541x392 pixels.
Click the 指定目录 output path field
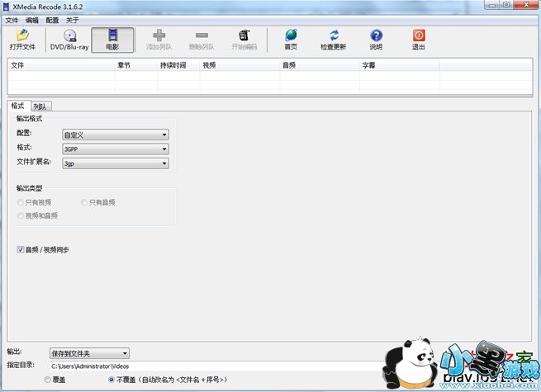[217, 366]
